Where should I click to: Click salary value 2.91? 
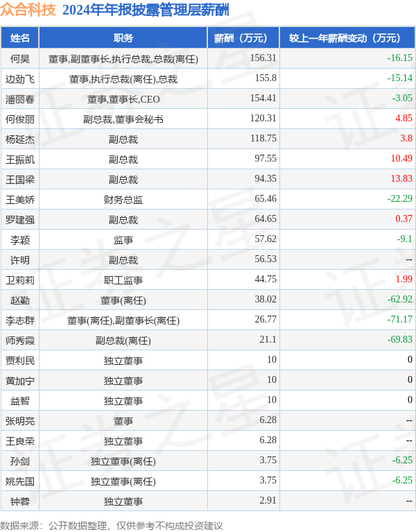[268, 500]
